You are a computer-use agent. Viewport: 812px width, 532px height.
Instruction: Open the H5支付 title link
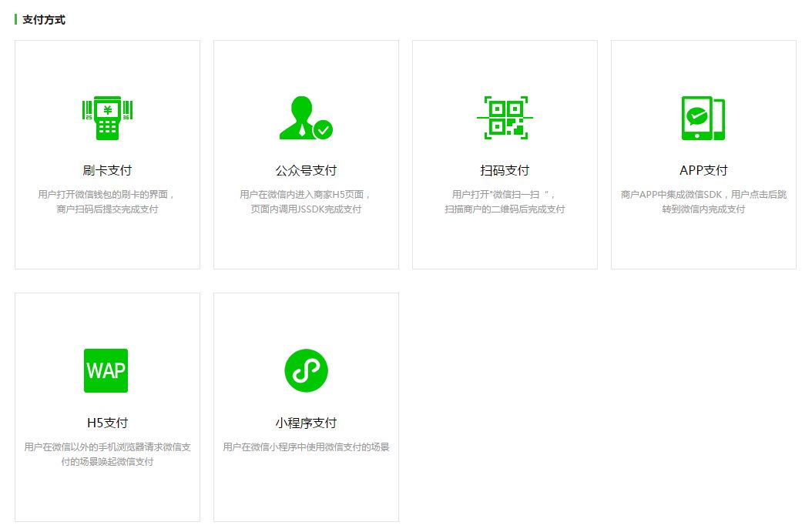(107, 423)
